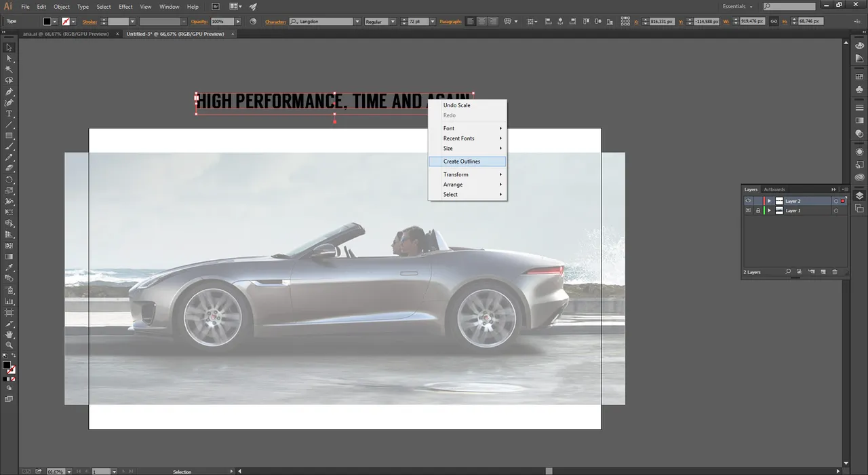Select the Selection tool in the toolbar
The width and height of the screenshot is (868, 475).
9,47
